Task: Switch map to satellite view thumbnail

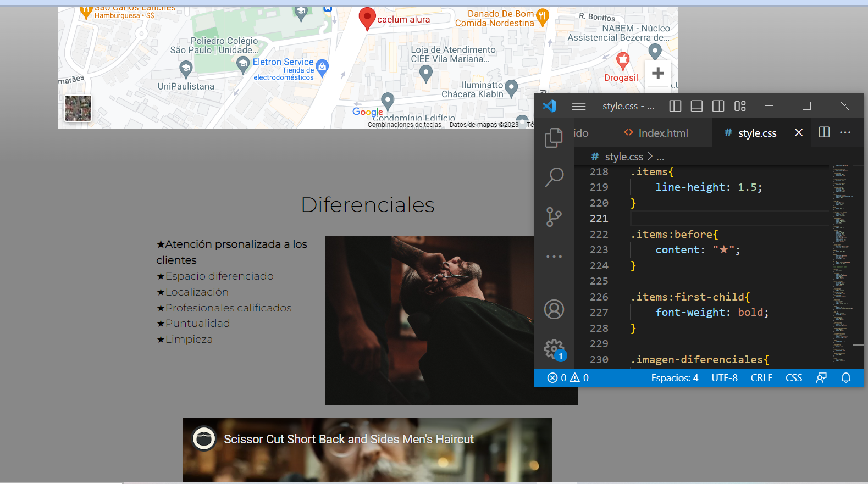Action: click(x=78, y=108)
